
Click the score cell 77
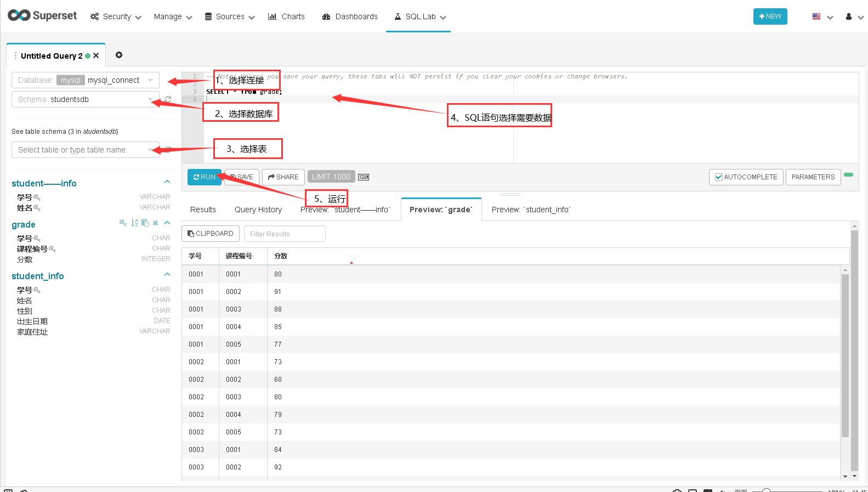(x=278, y=344)
